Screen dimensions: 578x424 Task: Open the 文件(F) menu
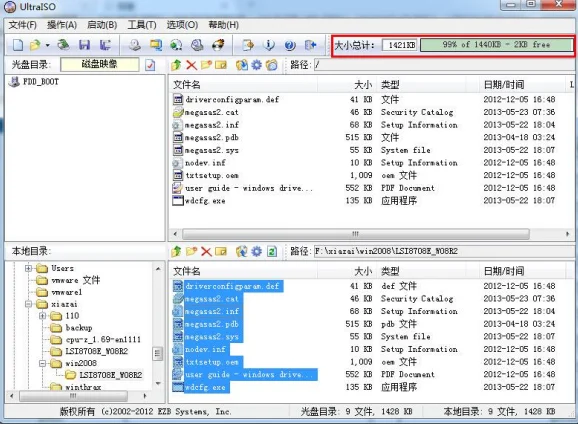[23, 25]
